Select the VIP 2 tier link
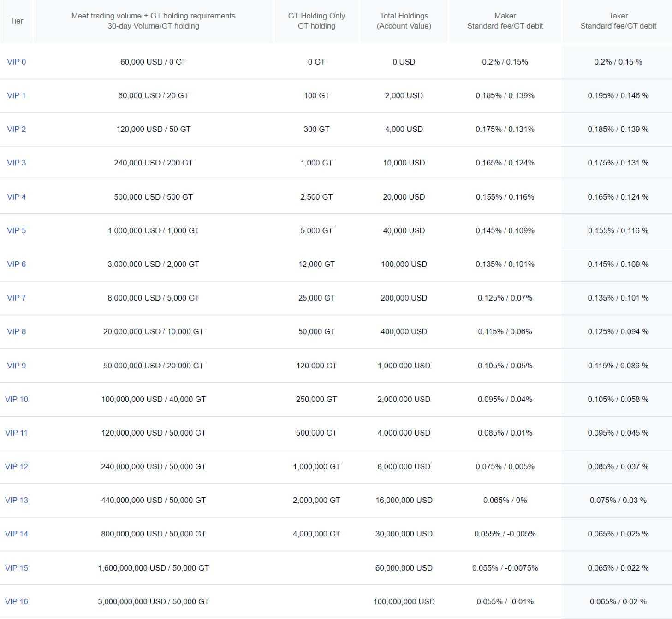 point(17,129)
